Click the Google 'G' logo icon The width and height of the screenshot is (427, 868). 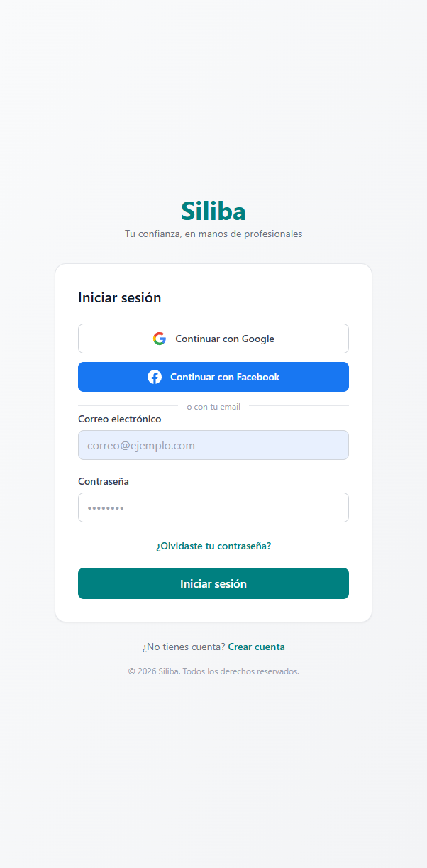(x=160, y=339)
